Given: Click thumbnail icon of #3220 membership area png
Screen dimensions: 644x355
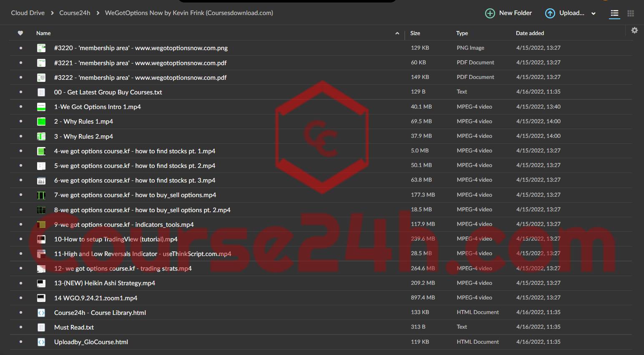Looking at the screenshot, I should (x=41, y=48).
